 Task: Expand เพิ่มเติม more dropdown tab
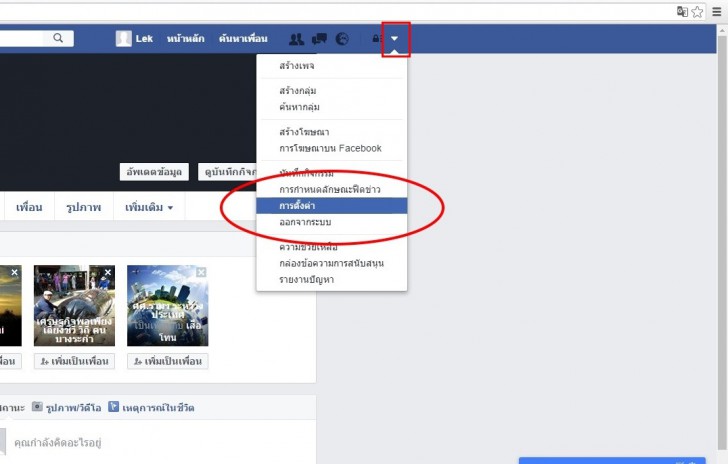(x=149, y=207)
